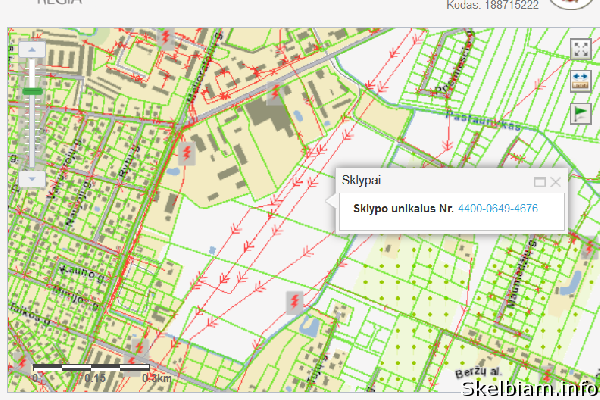600x400 pixels.
Task: Select the green flag marker tool
Action: (x=580, y=113)
